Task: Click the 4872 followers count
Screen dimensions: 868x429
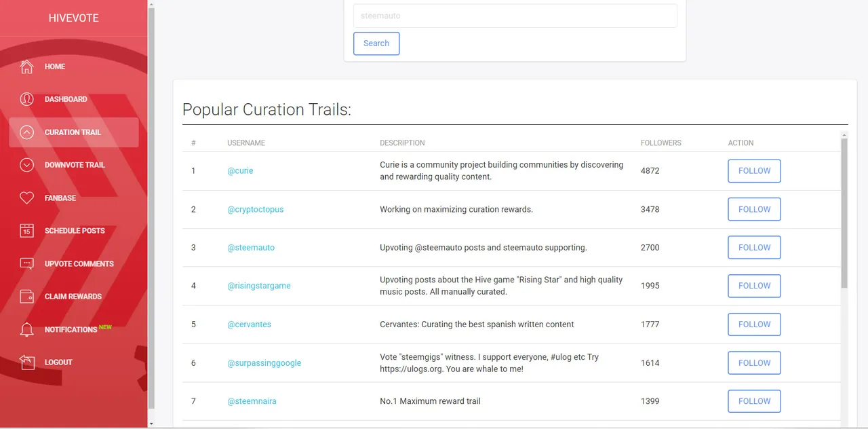Action: (x=650, y=171)
